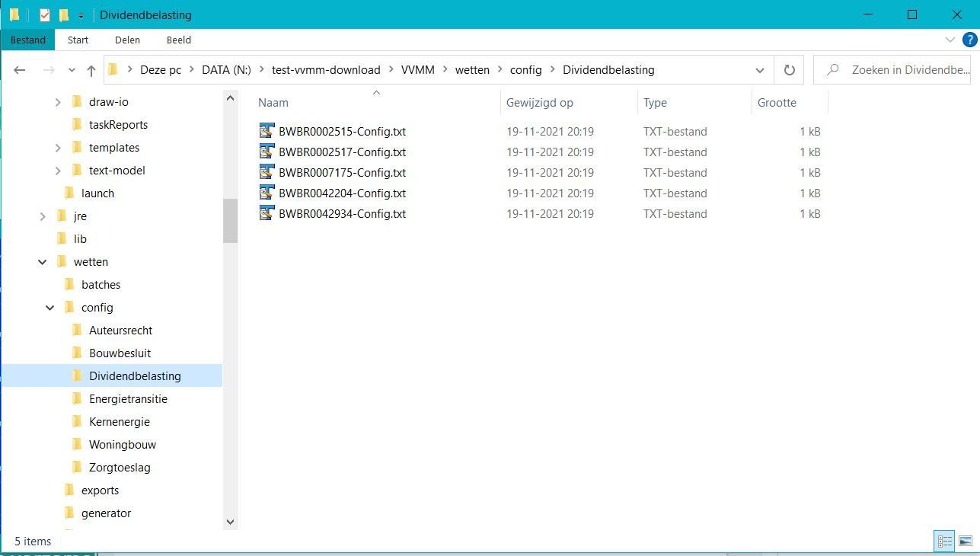
Task: Collapse the wetten folder in tree
Action: point(43,262)
